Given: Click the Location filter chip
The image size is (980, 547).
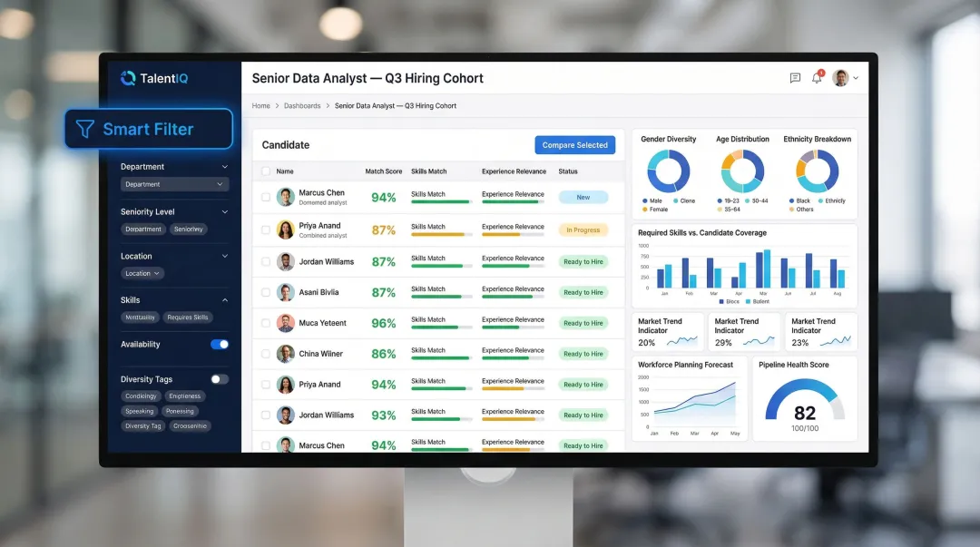Looking at the screenshot, I should pos(141,273).
